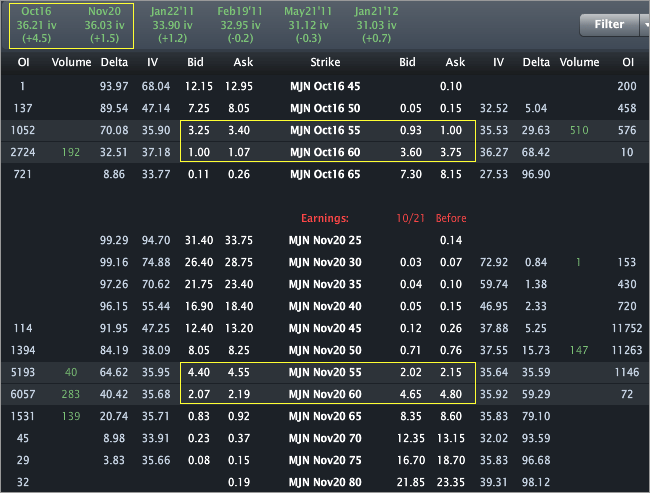Open the Filter dropdown arrow
Viewport: 650px width, 493px height.
(x=645, y=24)
